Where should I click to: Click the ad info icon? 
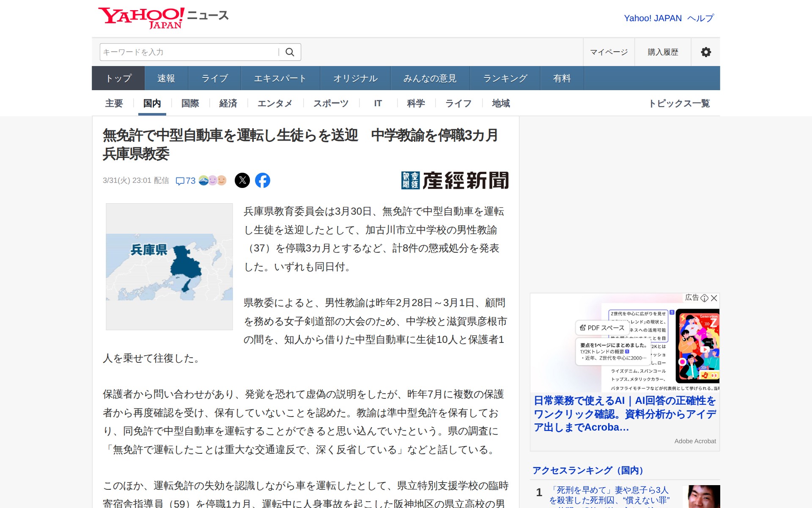coord(705,298)
